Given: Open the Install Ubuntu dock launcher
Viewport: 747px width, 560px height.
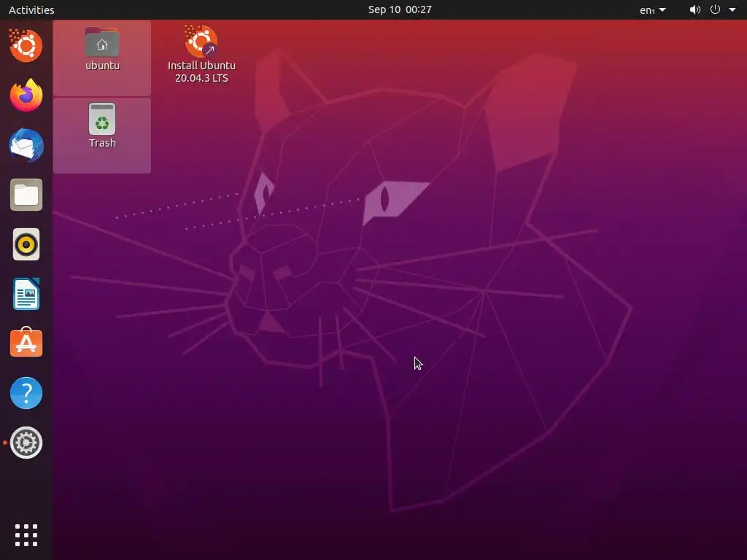Looking at the screenshot, I should coord(26,45).
